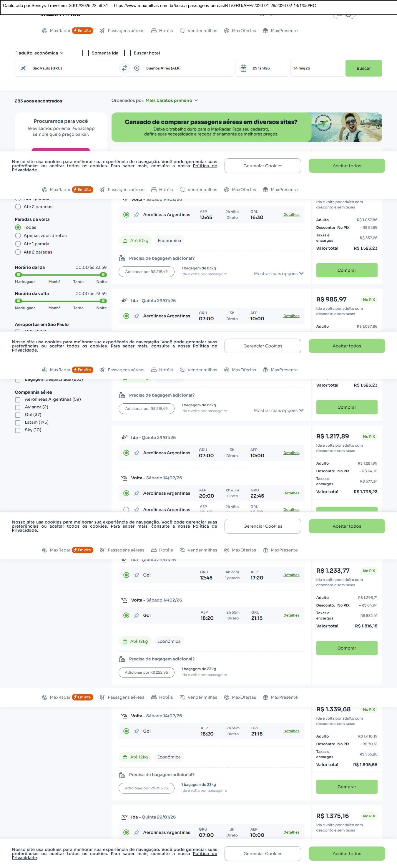Filter by Latam (175) airline
The width and height of the screenshot is (397, 868).
pyautogui.click(x=18, y=423)
